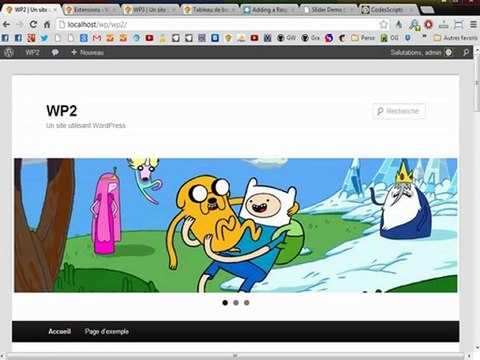Image resolution: width=480 pixels, height=360 pixels.
Task: Open the Nouveau dropdown in admin bar
Action: 87,52
